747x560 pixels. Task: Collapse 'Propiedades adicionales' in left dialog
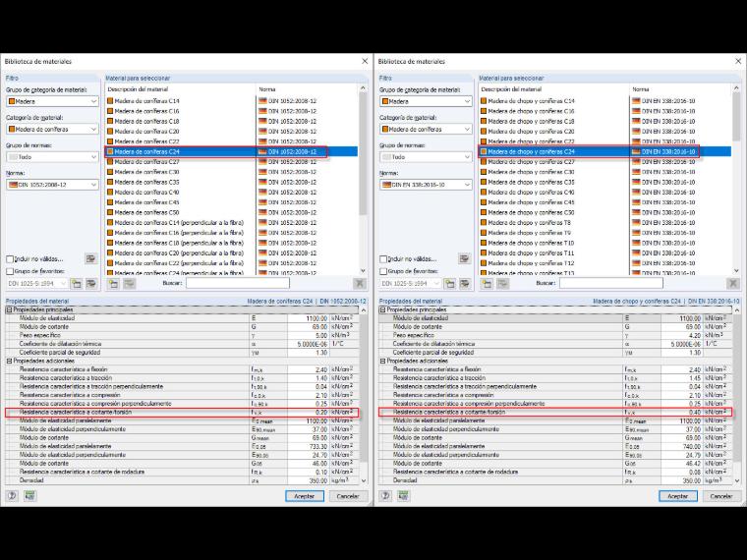[x=9, y=362]
